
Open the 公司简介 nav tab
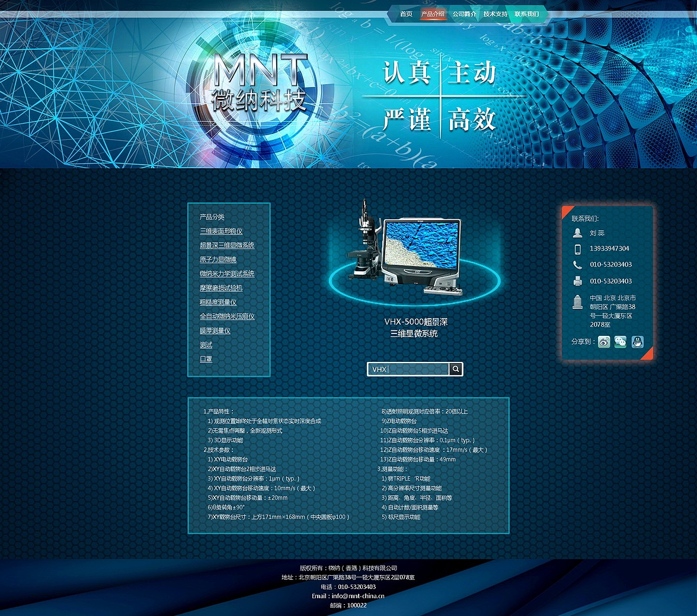point(464,14)
